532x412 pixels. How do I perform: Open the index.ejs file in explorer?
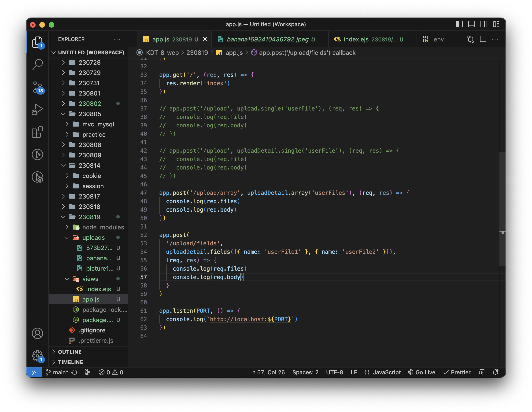[89, 289]
